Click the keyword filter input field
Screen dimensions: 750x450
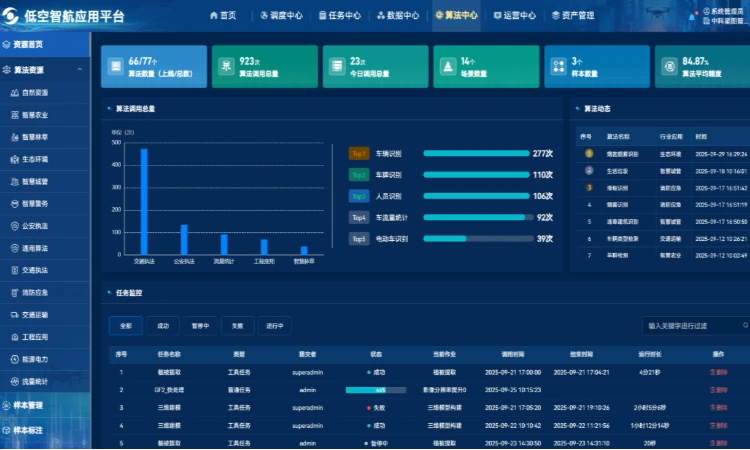pos(695,326)
